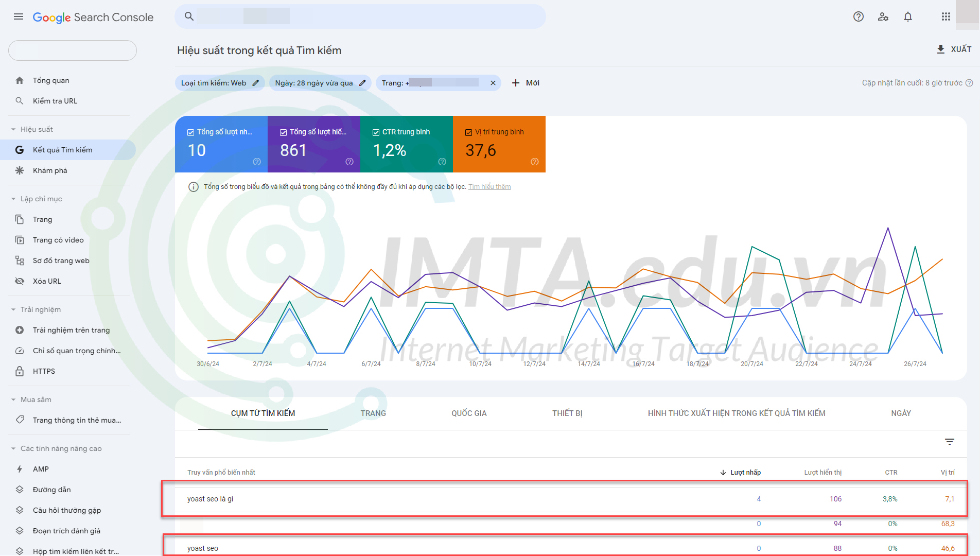
Task: Open Hộp tìm kiếm liên kết report
Action: coord(76,551)
